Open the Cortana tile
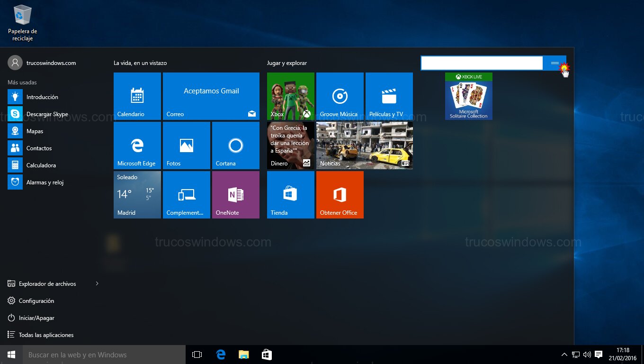Viewport: 644px width, 364px height. pyautogui.click(x=236, y=146)
